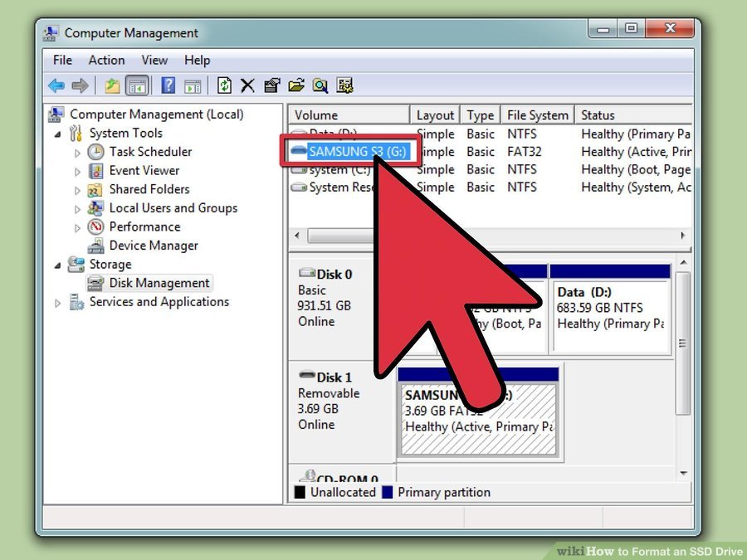Click the magnifier search toolbar icon

click(x=320, y=85)
